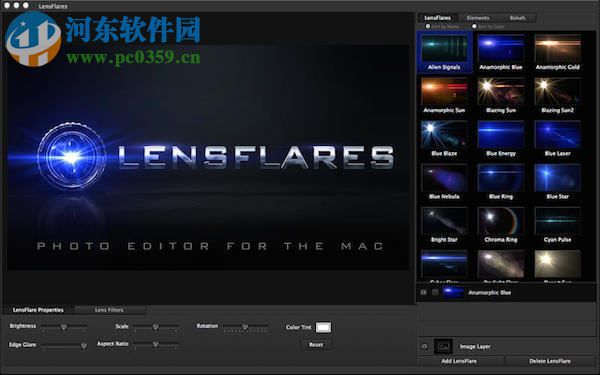Pick the Blue Star flare preset
Image resolution: width=600 pixels, height=375 pixels.
pyautogui.click(x=558, y=182)
